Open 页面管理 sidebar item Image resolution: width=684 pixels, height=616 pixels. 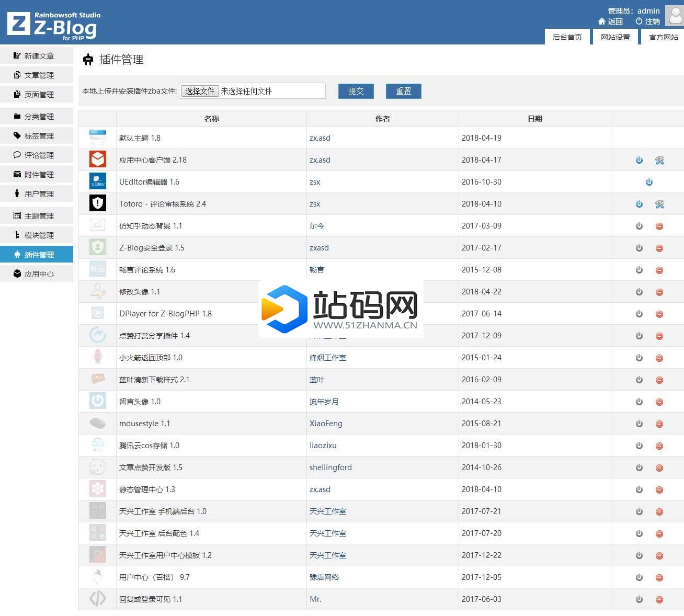point(37,95)
